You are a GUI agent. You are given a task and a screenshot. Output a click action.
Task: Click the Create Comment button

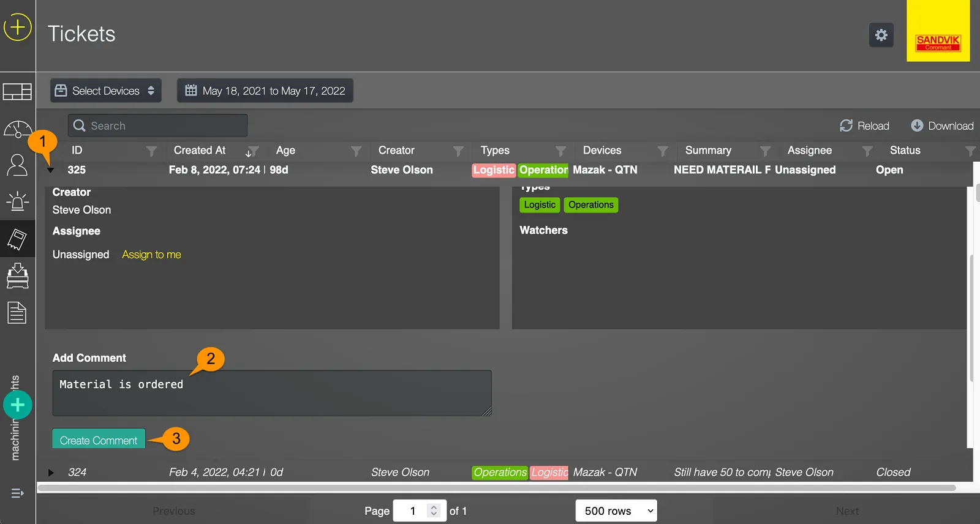99,440
